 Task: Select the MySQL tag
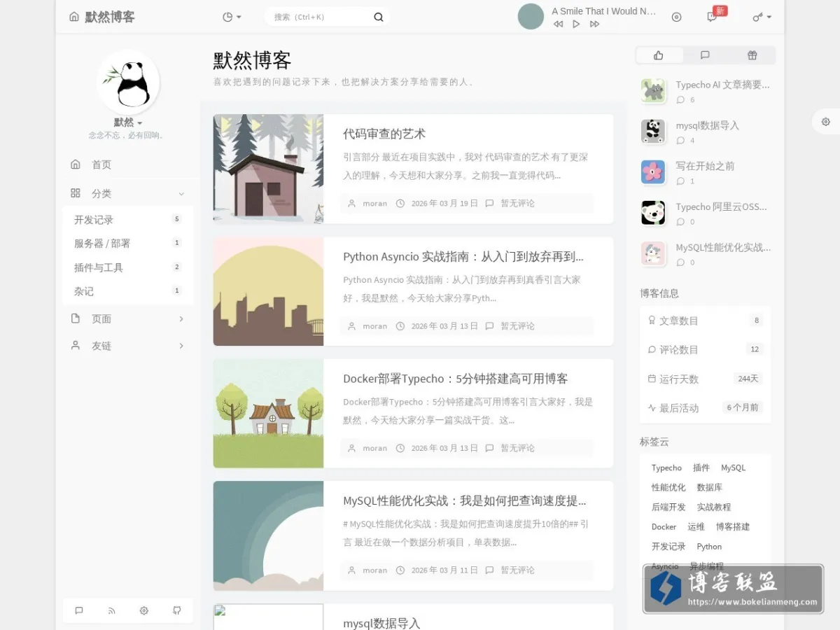[733, 468]
